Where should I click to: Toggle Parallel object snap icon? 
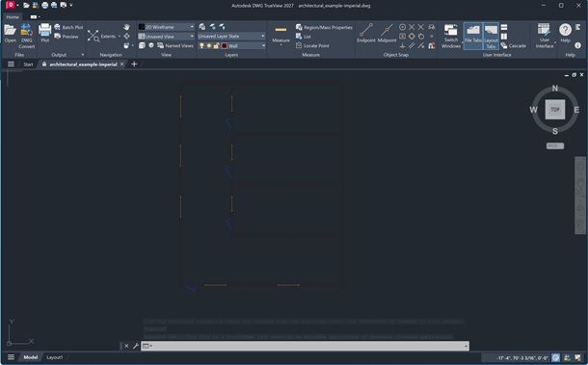click(x=412, y=45)
